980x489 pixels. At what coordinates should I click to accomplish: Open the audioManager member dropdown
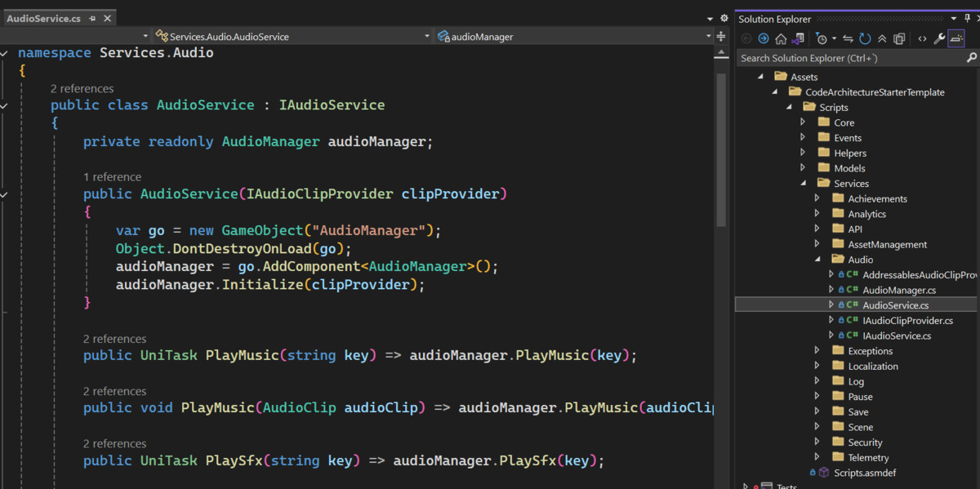pyautogui.click(x=708, y=36)
